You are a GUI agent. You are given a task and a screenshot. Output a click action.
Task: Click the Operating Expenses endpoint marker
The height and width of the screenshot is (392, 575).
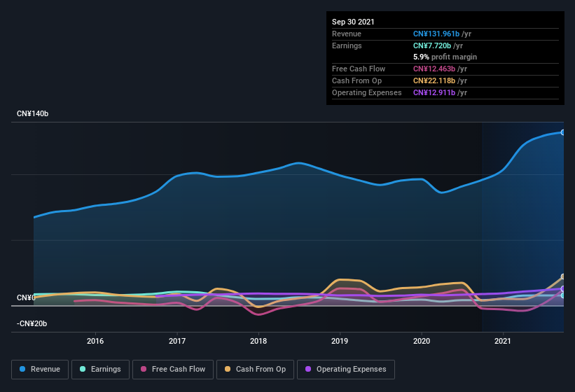(x=563, y=288)
